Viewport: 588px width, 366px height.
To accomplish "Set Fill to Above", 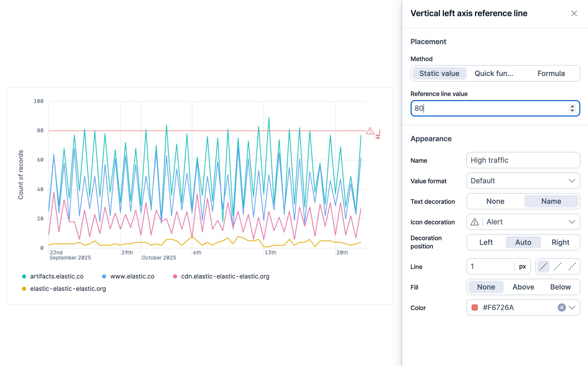I will (x=523, y=287).
